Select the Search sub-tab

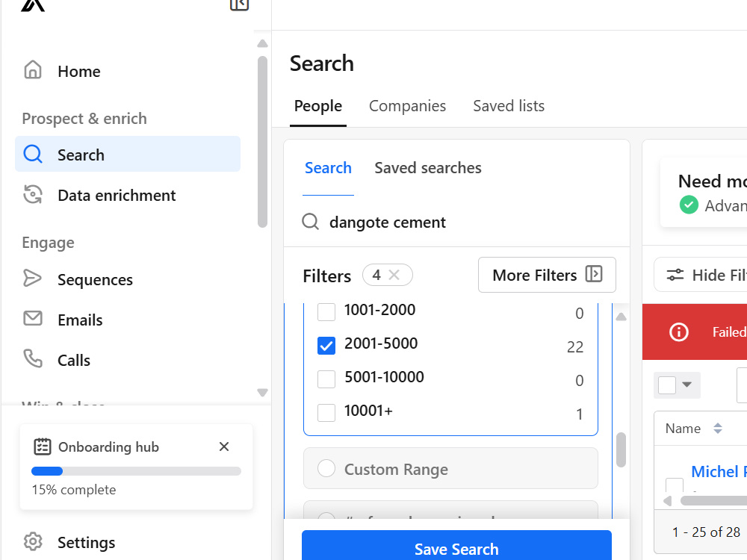coord(328,168)
